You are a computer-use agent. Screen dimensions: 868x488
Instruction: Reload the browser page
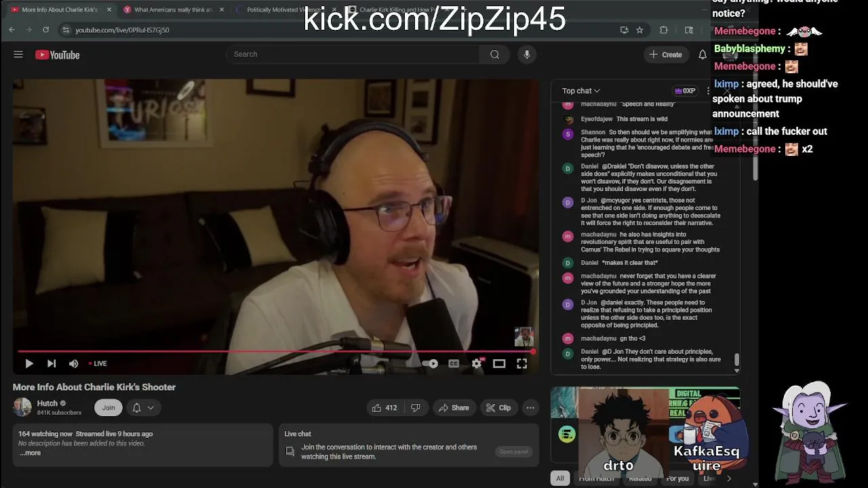45,30
